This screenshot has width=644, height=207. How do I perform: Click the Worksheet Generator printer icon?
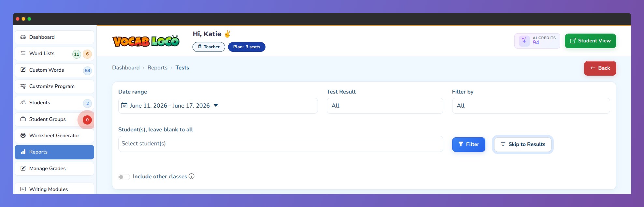(x=23, y=136)
